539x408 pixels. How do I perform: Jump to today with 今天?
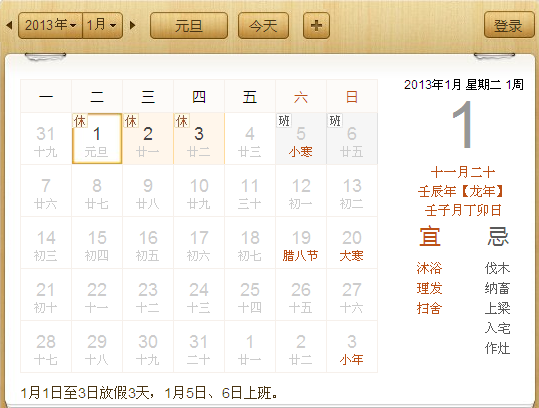click(x=263, y=25)
